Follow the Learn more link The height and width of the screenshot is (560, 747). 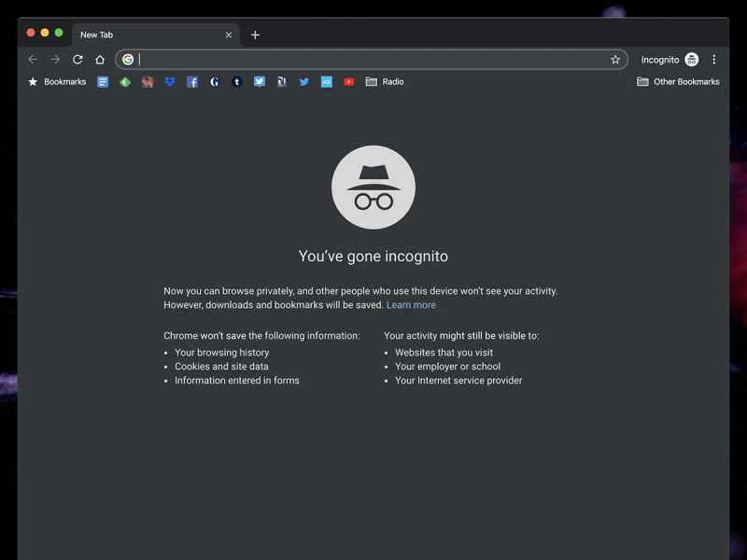click(411, 304)
